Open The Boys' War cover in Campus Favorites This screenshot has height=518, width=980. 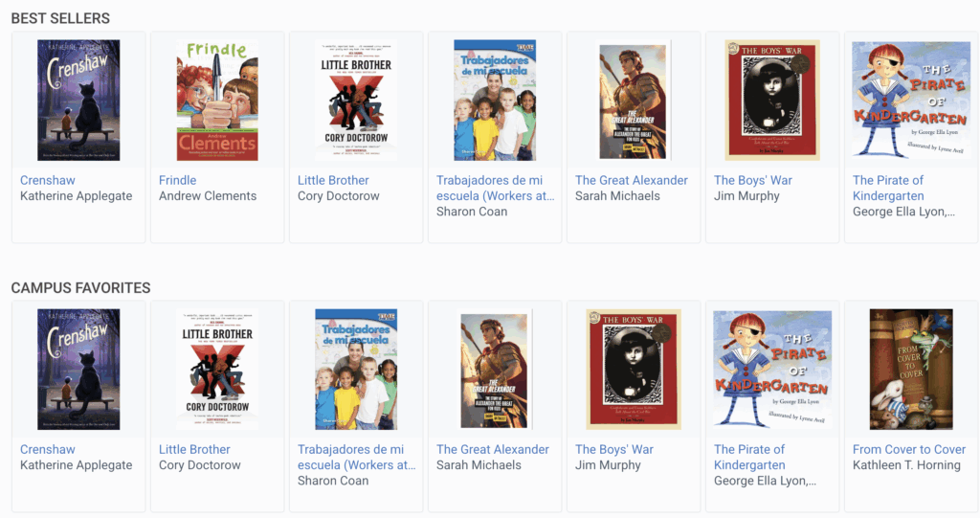(x=634, y=369)
